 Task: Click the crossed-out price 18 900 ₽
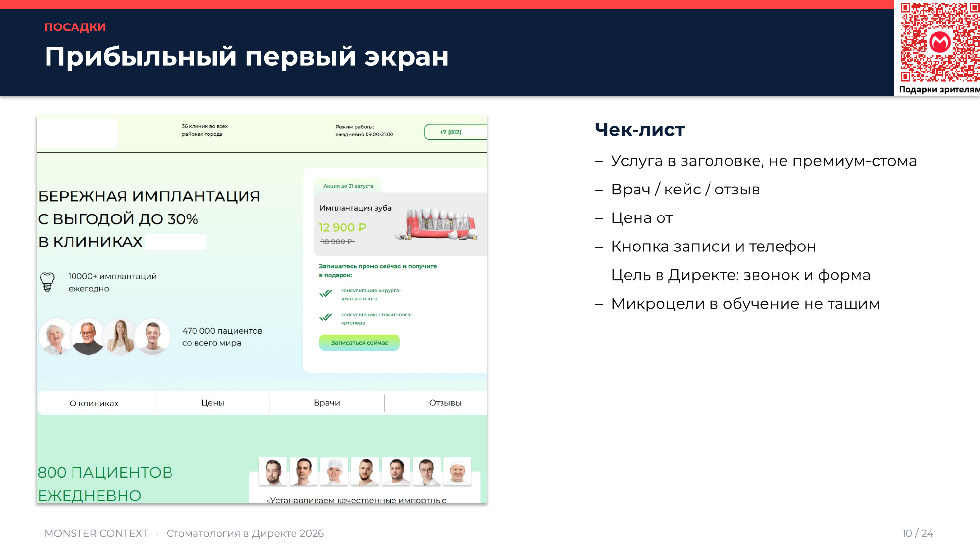[337, 242]
